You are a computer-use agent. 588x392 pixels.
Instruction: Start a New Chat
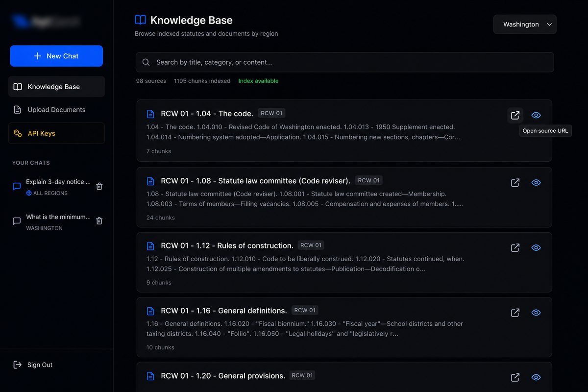pyautogui.click(x=56, y=56)
